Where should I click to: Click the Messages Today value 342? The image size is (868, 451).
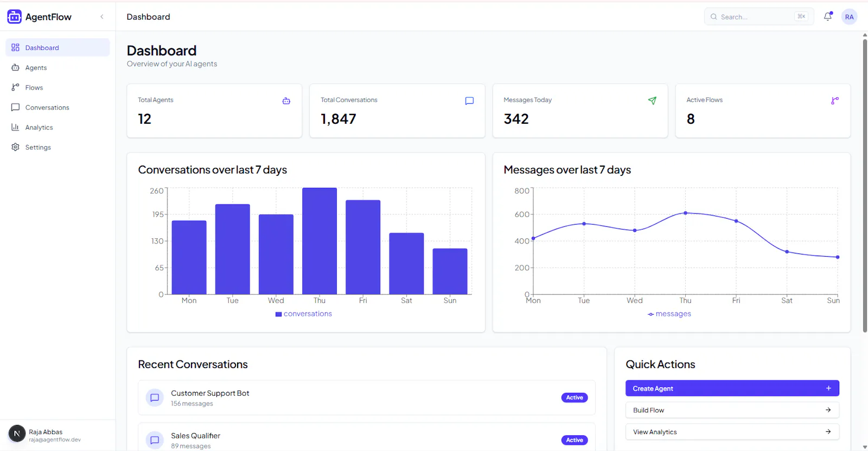[516, 119]
